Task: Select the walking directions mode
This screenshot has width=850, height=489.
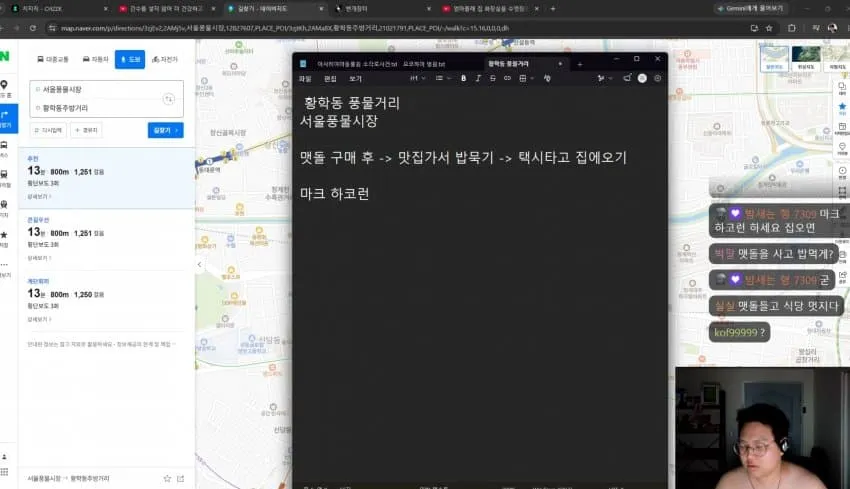Action: 130,59
